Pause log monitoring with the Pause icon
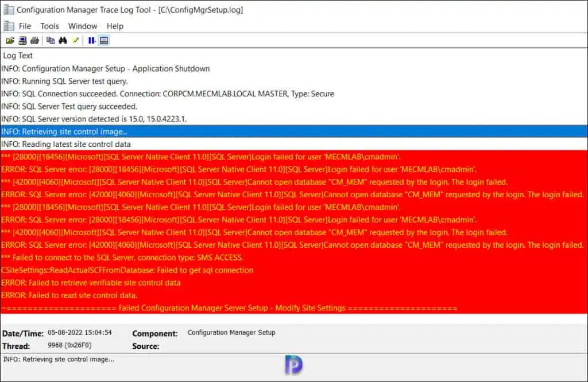This screenshot has height=382, width=588. point(91,41)
